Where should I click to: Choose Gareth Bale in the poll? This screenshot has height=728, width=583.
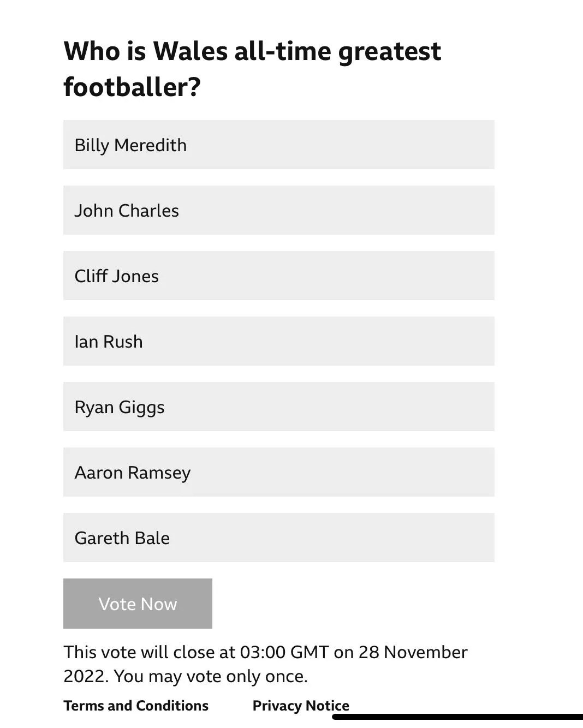pos(278,538)
